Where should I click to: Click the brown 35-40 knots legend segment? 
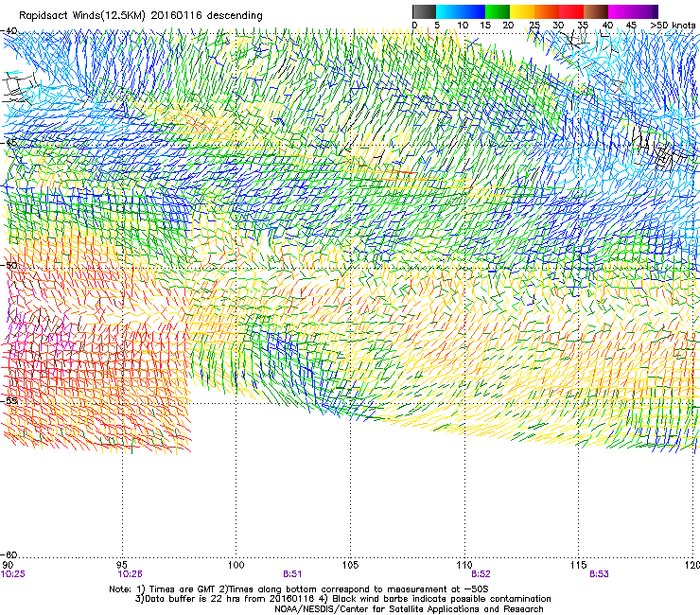tap(596, 11)
